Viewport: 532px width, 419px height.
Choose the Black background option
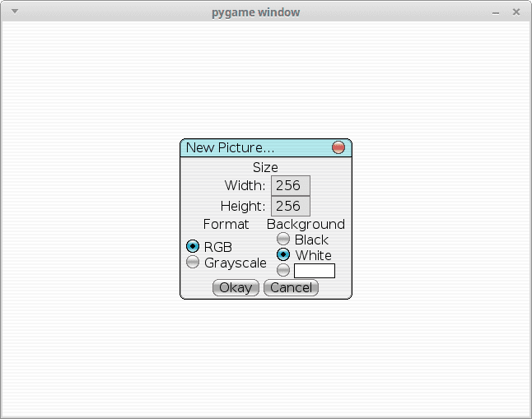click(x=283, y=239)
